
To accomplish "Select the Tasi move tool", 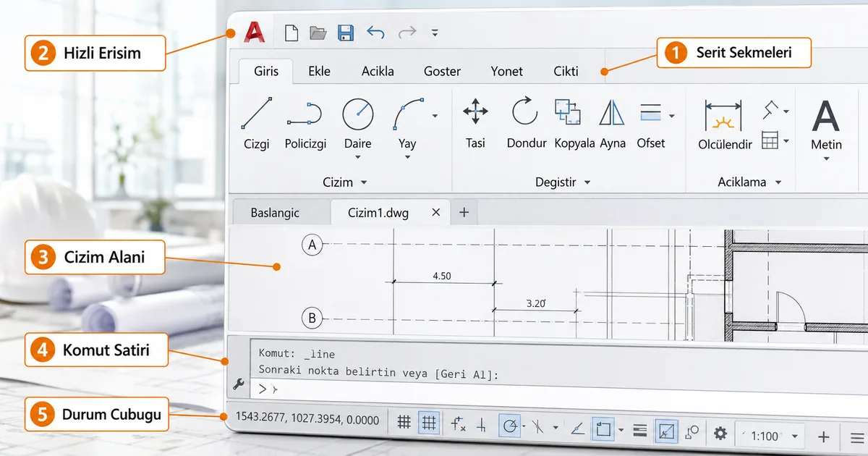I will point(475,123).
